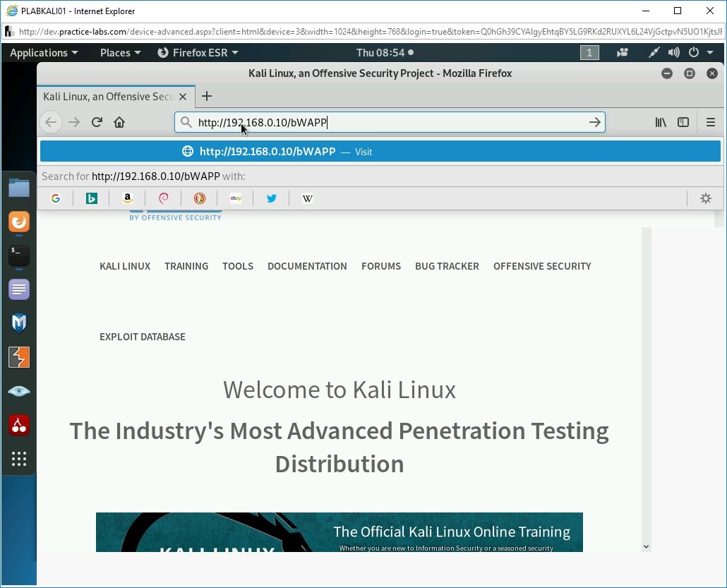Image resolution: width=727 pixels, height=588 pixels.
Task: Search with the Wikipedia engine icon
Action: tap(308, 198)
